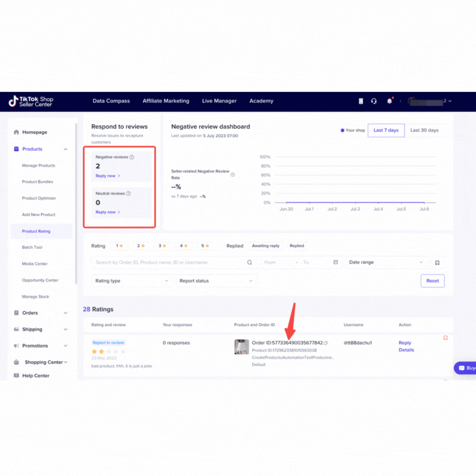Toggle the Awaiting reply filter
The width and height of the screenshot is (476, 476).
click(266, 246)
